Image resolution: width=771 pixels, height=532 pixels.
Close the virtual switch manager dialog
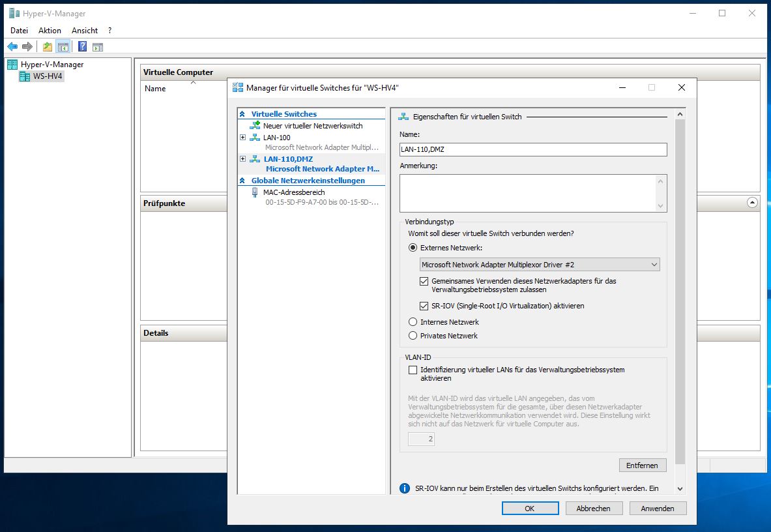point(682,87)
